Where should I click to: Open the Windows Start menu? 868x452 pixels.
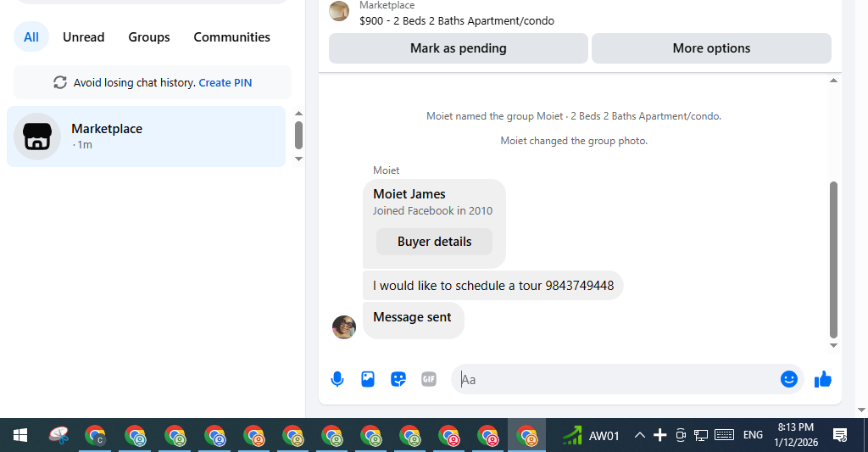tap(20, 435)
